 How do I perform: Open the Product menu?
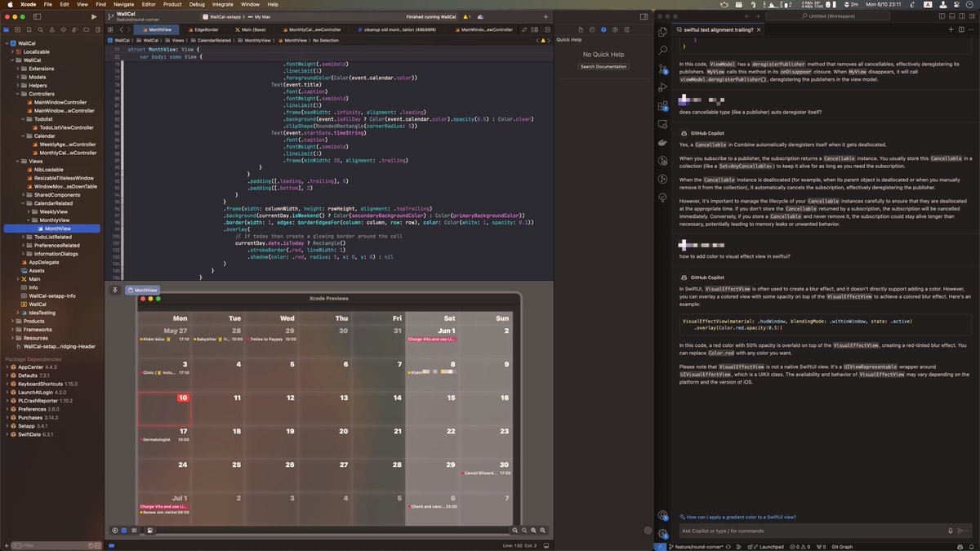(x=172, y=4)
